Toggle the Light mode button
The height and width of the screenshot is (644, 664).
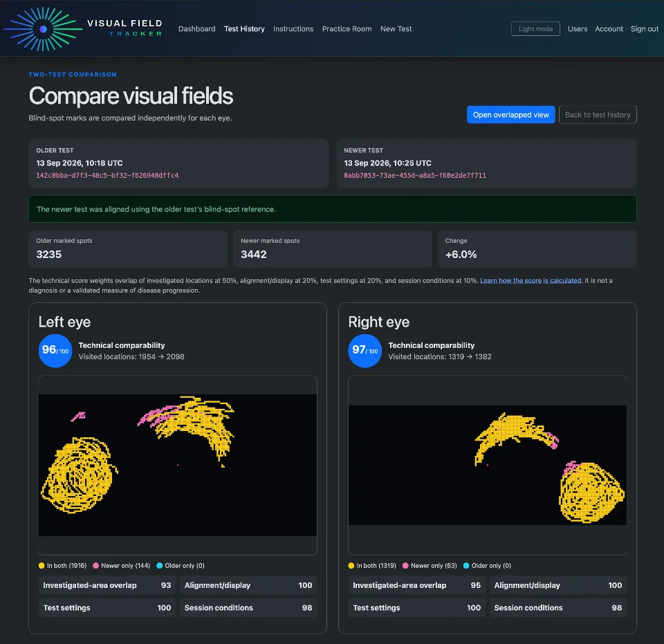tap(535, 29)
